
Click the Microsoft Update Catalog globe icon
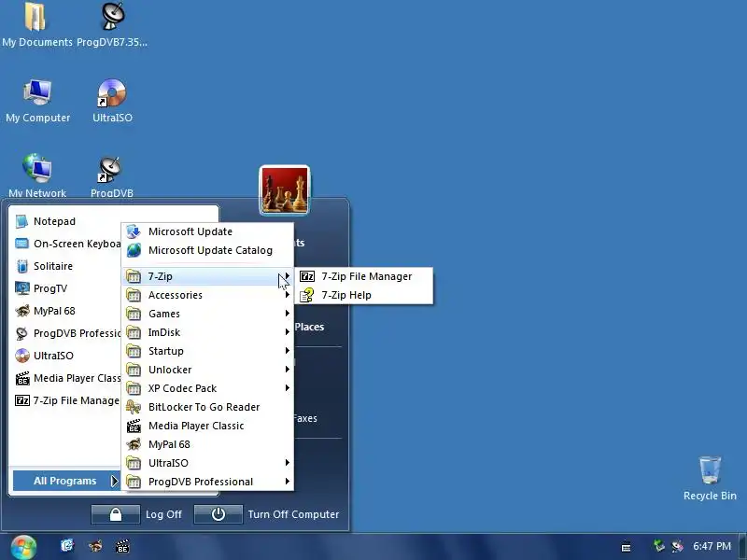coord(134,250)
